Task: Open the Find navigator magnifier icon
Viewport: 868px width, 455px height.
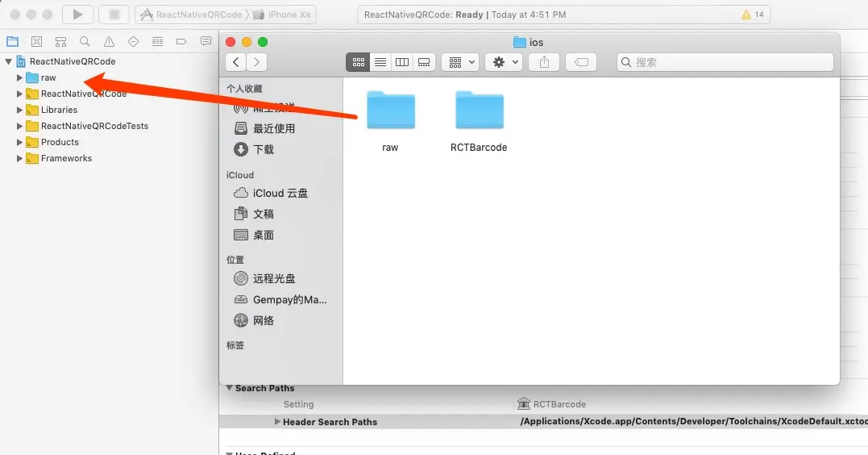Action: coord(85,42)
